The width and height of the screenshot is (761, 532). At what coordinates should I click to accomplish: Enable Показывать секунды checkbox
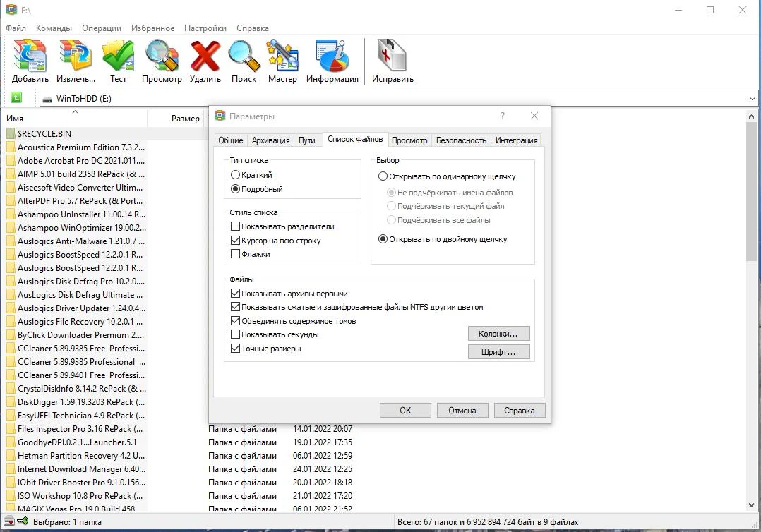click(235, 334)
